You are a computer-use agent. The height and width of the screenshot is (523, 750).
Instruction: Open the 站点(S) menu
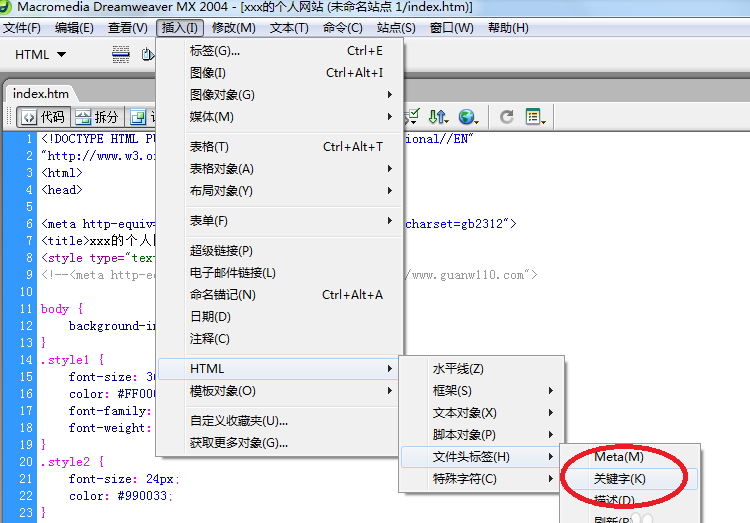(x=396, y=28)
